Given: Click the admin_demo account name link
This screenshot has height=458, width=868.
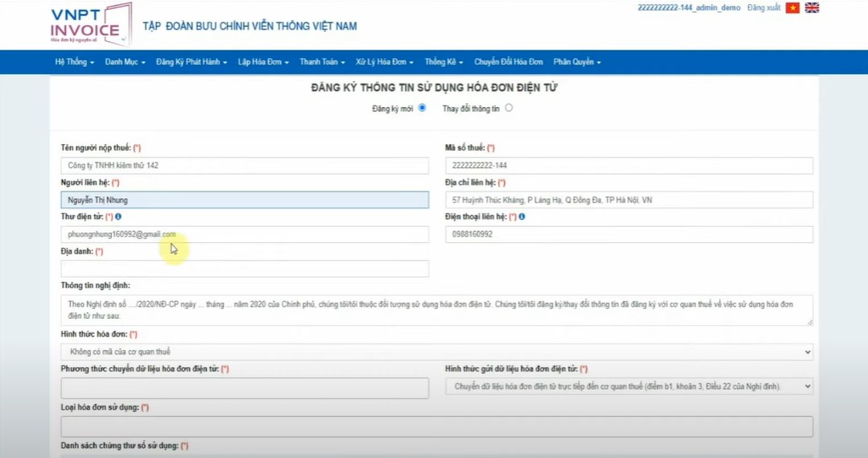Looking at the screenshot, I should [688, 8].
